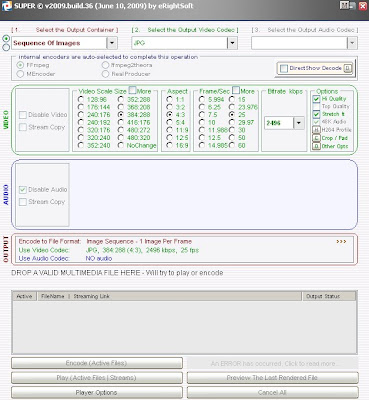Select the FFmpeg encoder option
The width and height of the screenshot is (369, 400).
tap(20, 65)
